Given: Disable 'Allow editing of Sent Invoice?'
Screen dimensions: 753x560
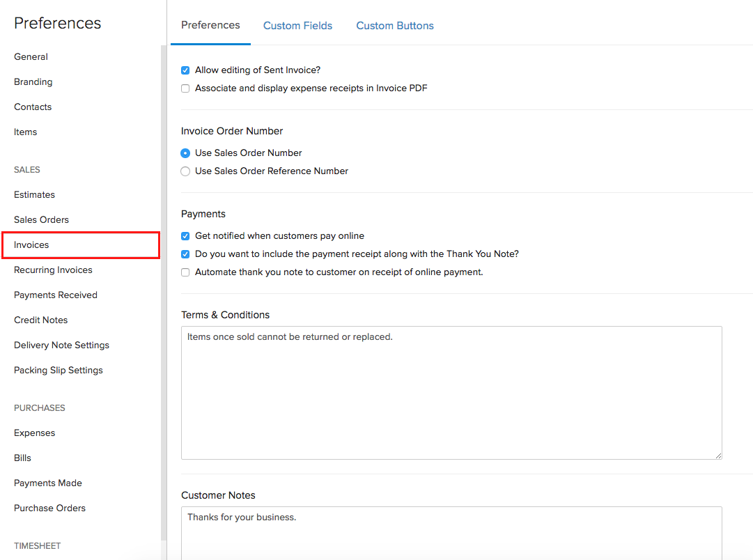Looking at the screenshot, I should 185,70.
